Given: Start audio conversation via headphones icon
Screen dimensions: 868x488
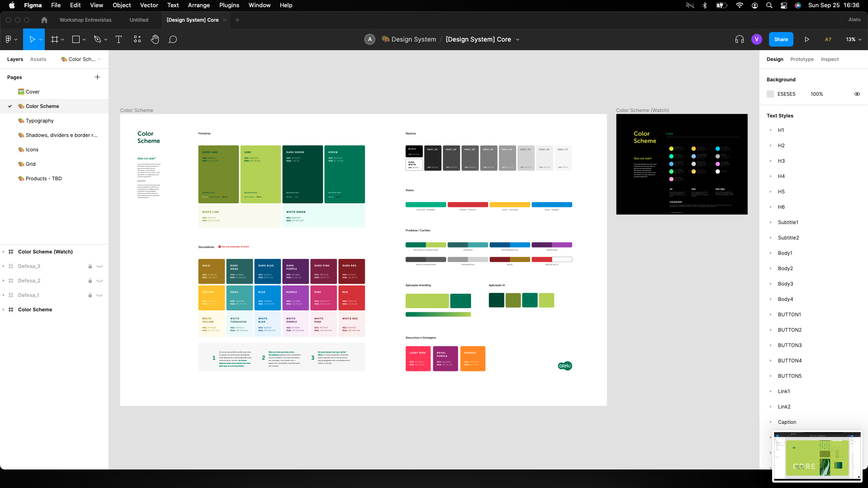Looking at the screenshot, I should click(x=740, y=39).
